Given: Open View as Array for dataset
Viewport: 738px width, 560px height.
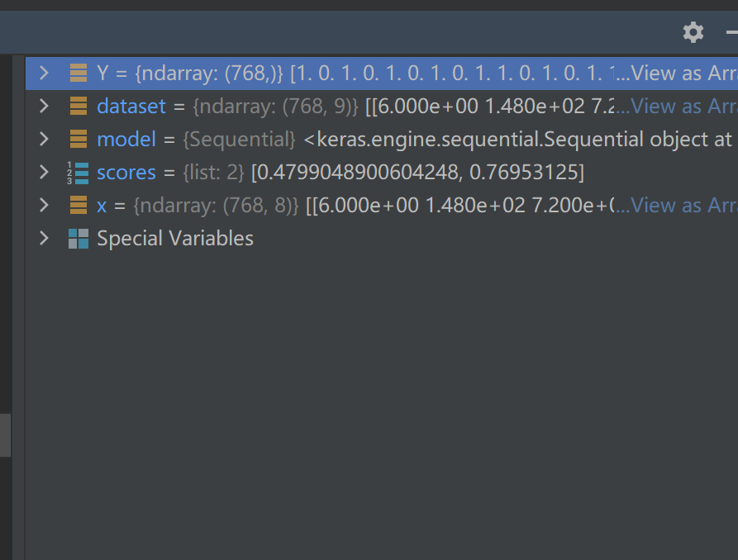Looking at the screenshot, I should (x=683, y=106).
